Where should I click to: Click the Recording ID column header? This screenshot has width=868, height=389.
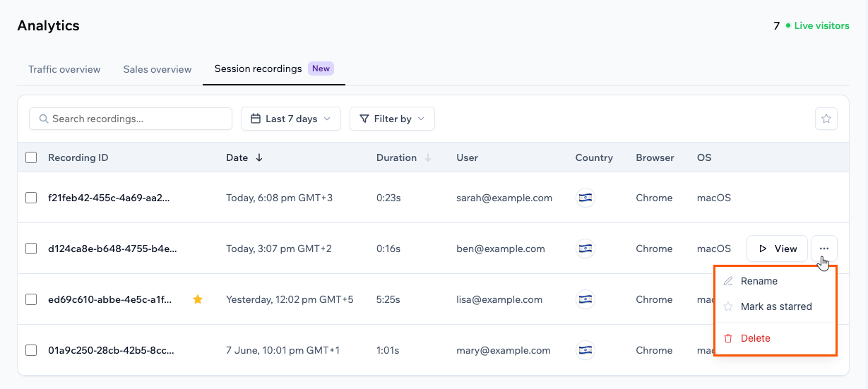pyautogui.click(x=78, y=157)
